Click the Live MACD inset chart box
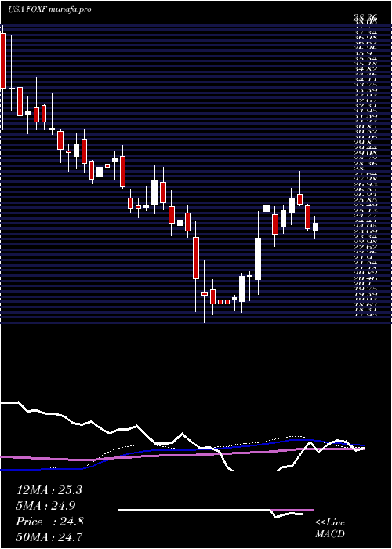 pyautogui.click(x=216, y=510)
